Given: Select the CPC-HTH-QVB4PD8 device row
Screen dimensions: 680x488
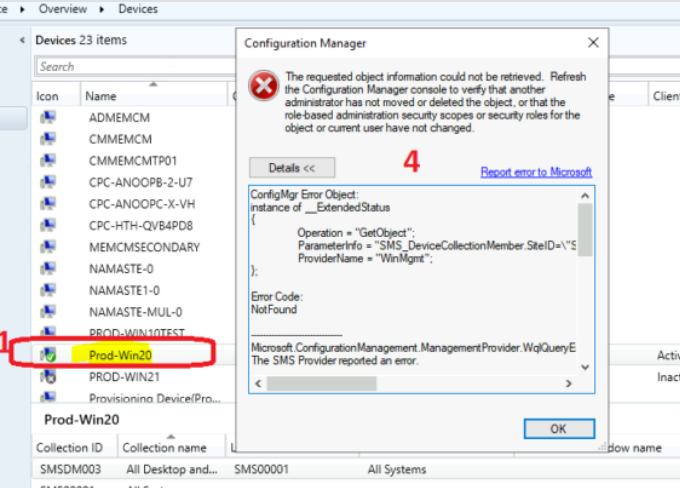Looking at the screenshot, I should [x=134, y=226].
